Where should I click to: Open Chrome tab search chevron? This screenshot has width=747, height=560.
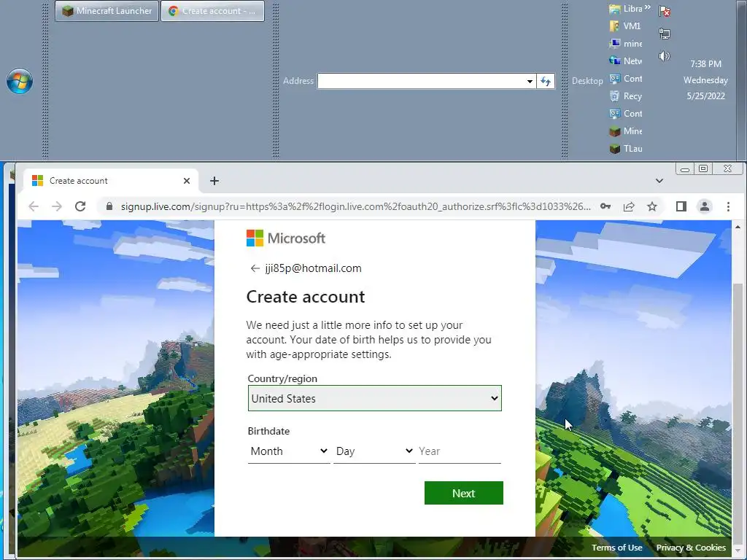click(x=659, y=181)
